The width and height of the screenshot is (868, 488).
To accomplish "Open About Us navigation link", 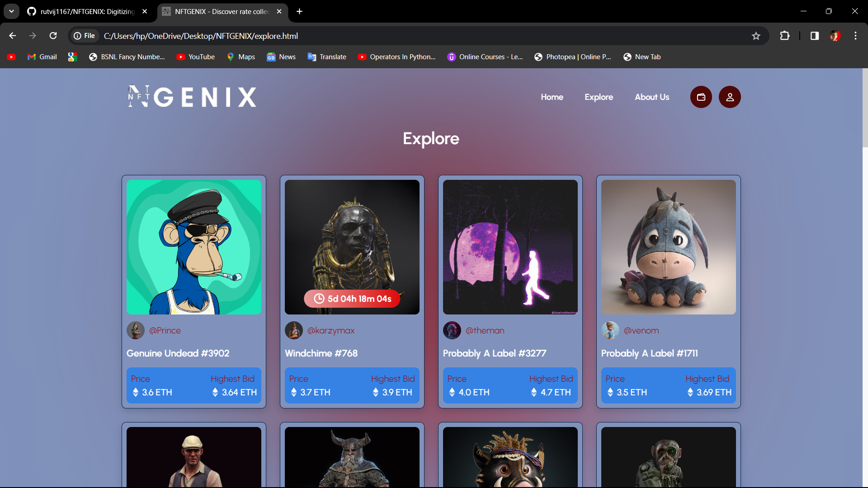I will tap(651, 97).
